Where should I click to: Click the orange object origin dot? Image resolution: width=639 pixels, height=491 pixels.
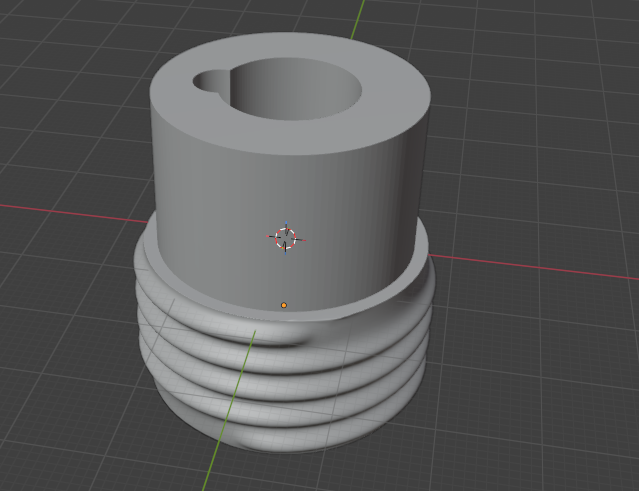click(x=284, y=305)
